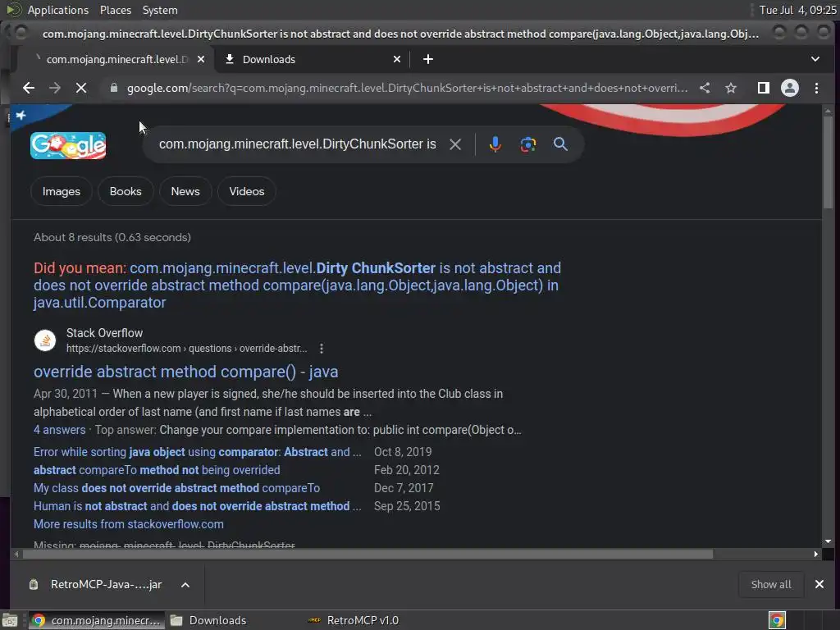This screenshot has height=630, width=840.
Task: Stop loading the page
Action: pyautogui.click(x=81, y=88)
